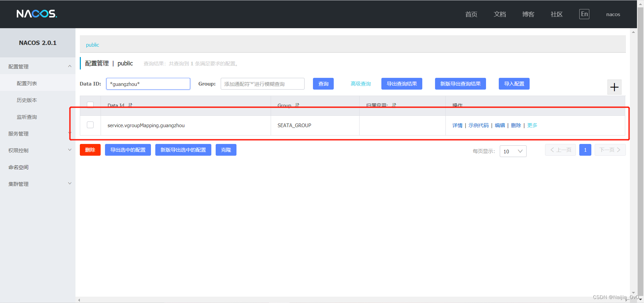This screenshot has width=644, height=303.
Task: Click 导出查询结果 button
Action: [401, 84]
